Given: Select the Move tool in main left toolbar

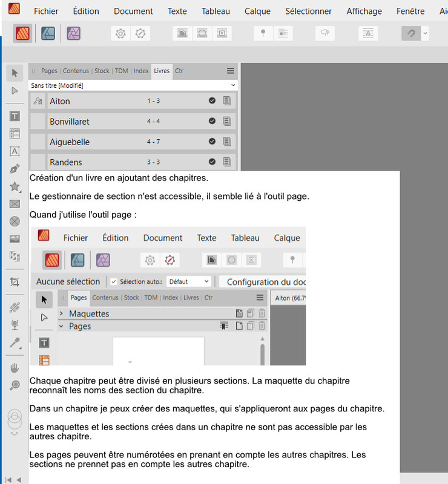Looking at the screenshot, I should [15, 73].
